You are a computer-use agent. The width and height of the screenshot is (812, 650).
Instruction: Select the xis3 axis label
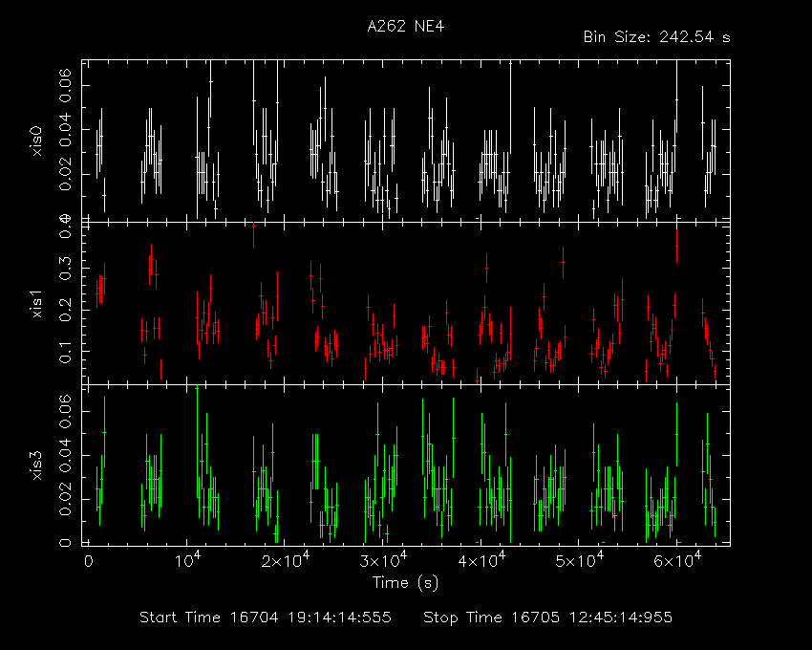(x=36, y=466)
